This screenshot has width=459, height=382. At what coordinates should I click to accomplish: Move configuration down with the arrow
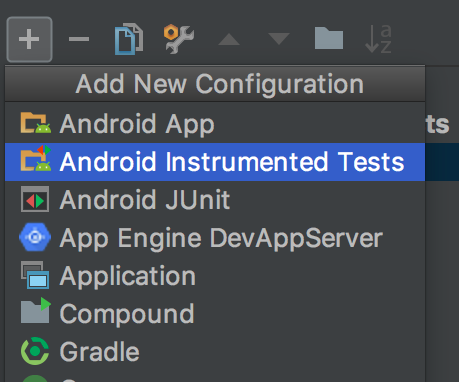tap(279, 39)
